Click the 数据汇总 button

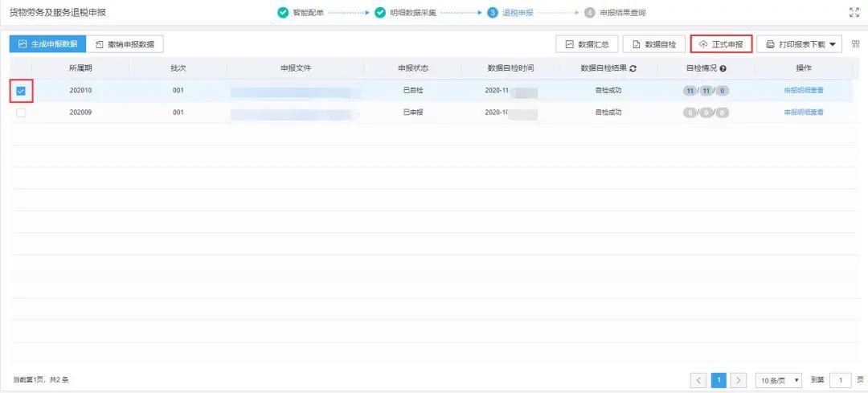[x=587, y=44]
